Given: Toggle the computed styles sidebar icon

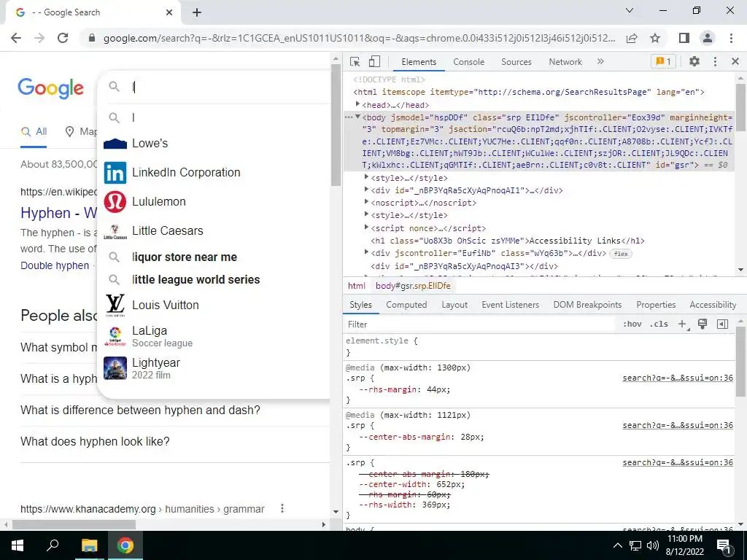Looking at the screenshot, I should click(x=722, y=324).
